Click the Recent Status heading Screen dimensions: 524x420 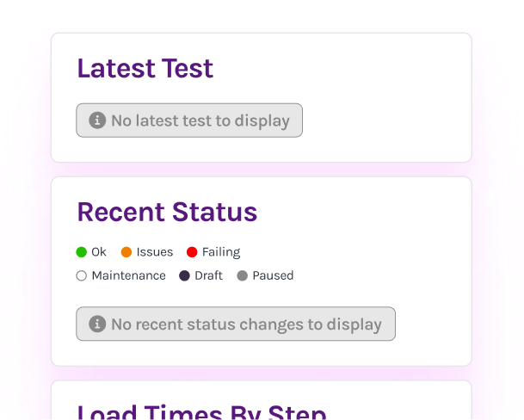coord(167,212)
